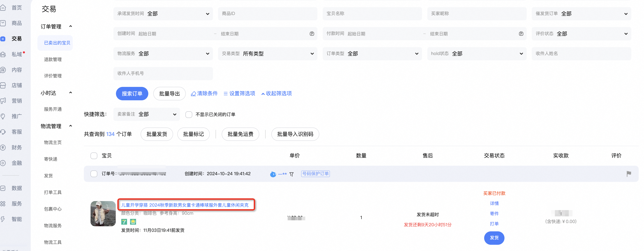The image size is (644, 251).
Task: Open 服务开通 menu item
Action: tap(53, 109)
